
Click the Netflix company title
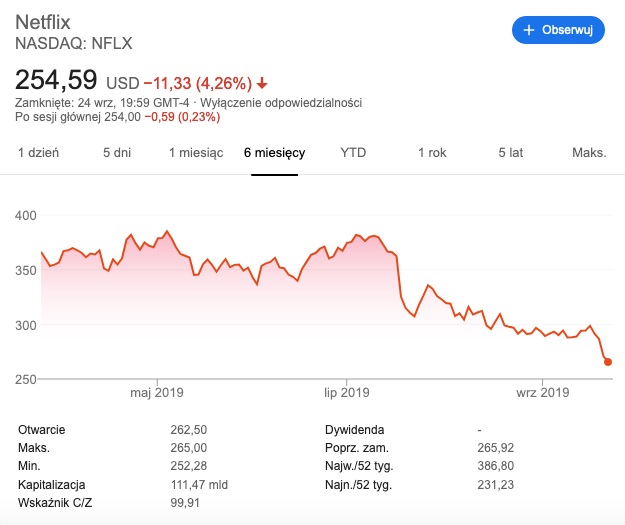(47, 21)
